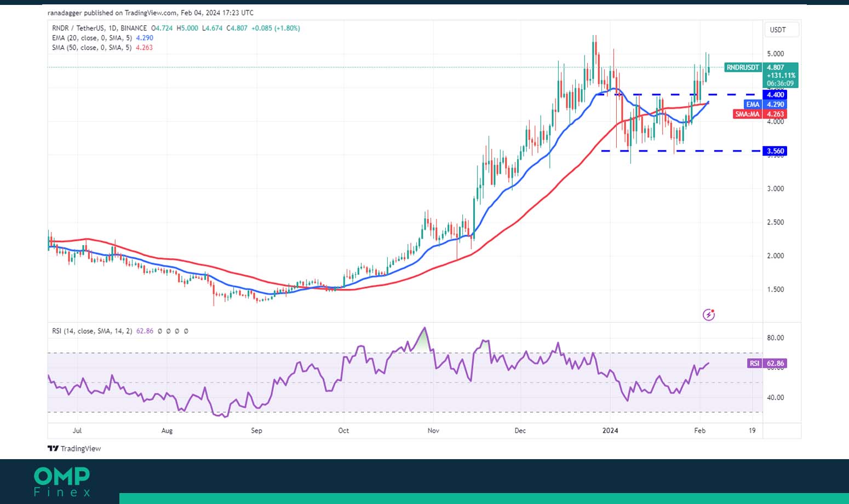Click the 62.86 RSI axis value
Image resolution: width=849 pixels, height=504 pixels.
click(x=776, y=363)
